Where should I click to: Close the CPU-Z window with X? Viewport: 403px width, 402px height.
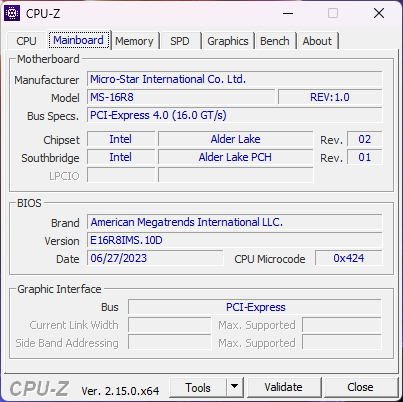pyautogui.click(x=379, y=13)
